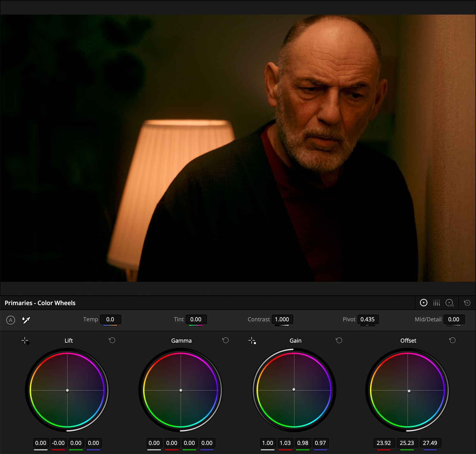Screen dimensions: 476x454
Task: Reset the Lift color wheel
Action: (112, 340)
